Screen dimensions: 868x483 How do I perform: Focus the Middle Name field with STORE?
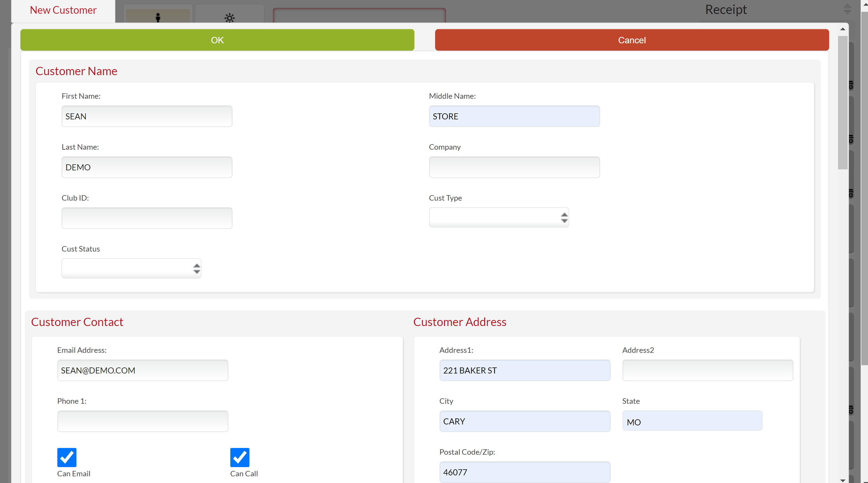point(514,117)
